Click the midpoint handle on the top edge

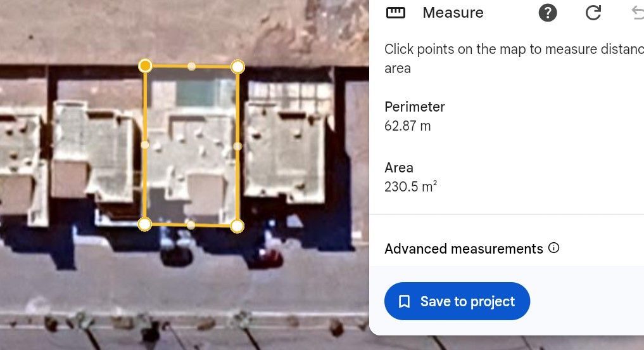point(191,66)
